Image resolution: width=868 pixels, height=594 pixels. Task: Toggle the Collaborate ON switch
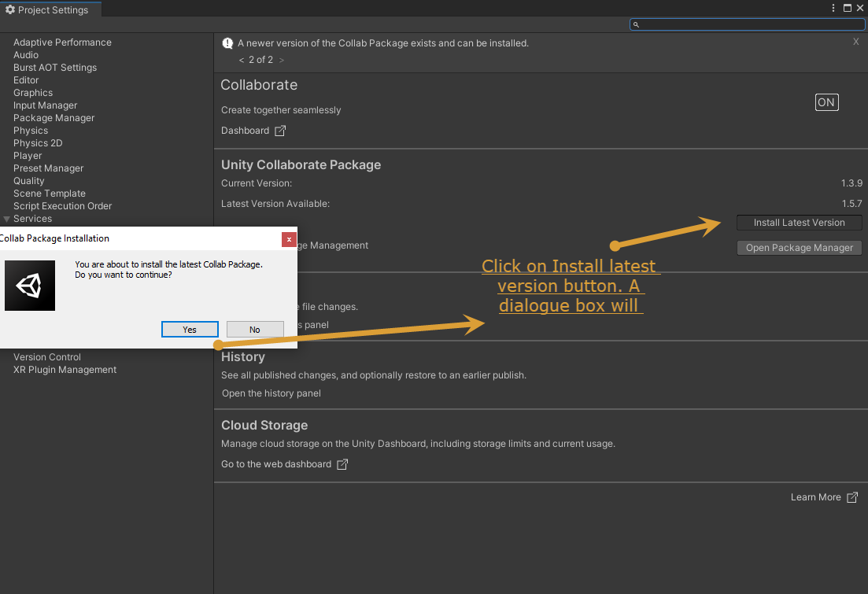(x=826, y=101)
